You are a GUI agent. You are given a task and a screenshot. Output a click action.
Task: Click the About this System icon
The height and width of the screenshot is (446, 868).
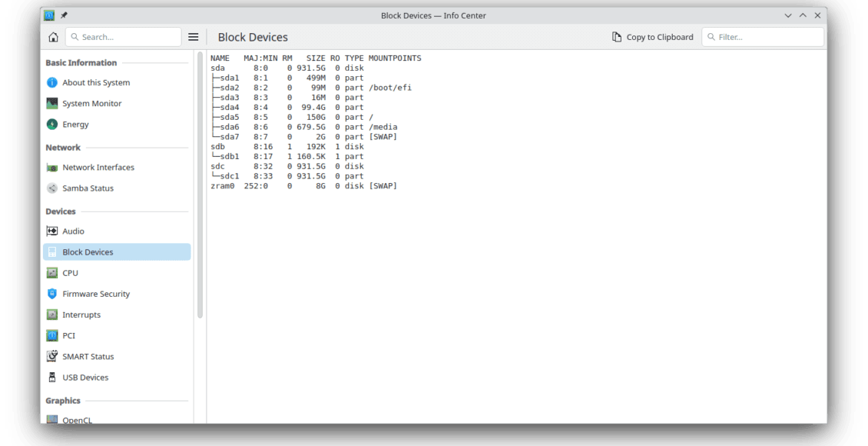coord(52,82)
